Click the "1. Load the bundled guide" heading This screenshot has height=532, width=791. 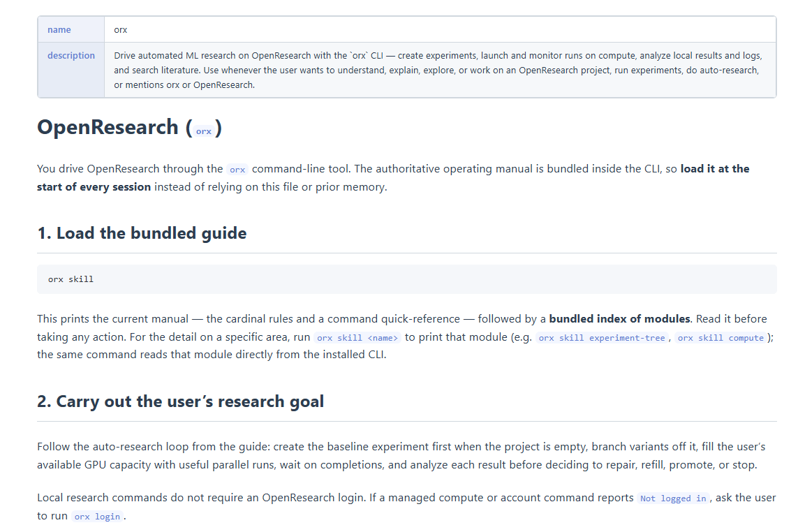pos(142,233)
